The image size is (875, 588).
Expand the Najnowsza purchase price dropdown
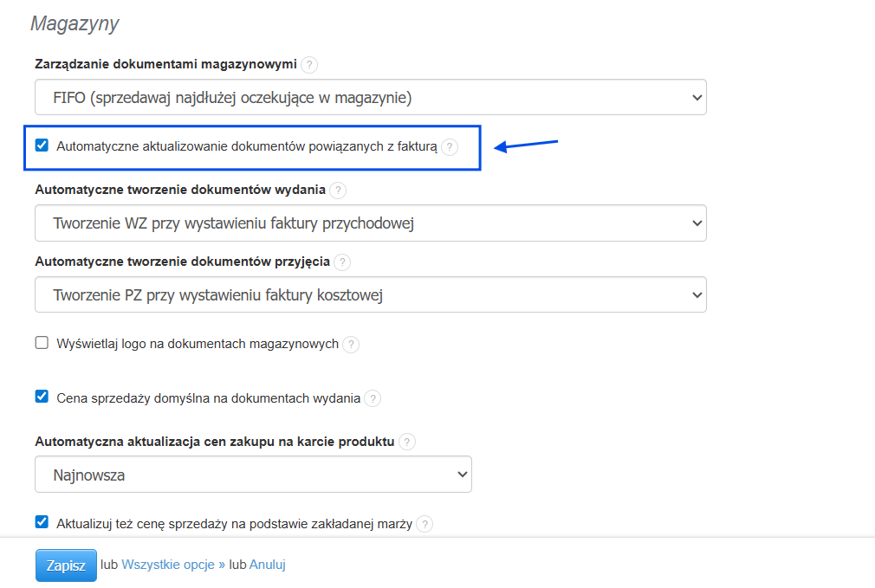pyautogui.click(x=253, y=474)
